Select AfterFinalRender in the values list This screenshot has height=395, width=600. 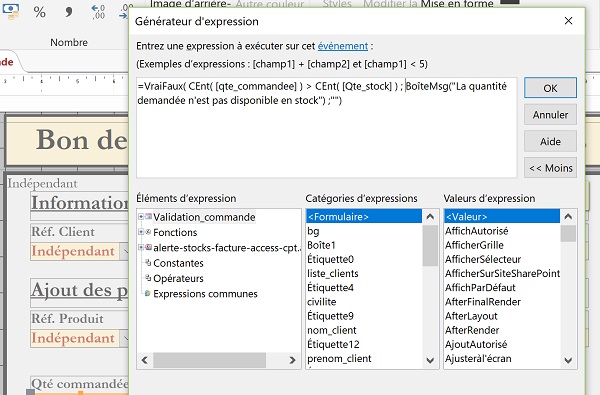tap(502, 302)
